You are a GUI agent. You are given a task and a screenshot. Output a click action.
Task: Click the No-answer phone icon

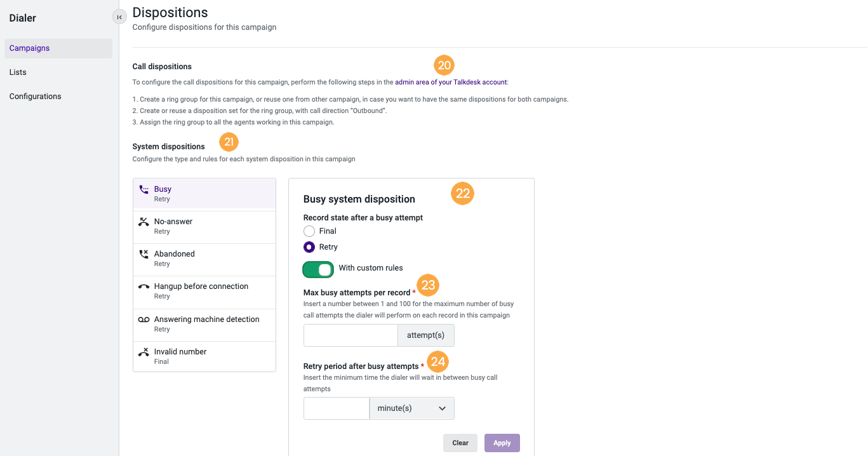click(x=144, y=222)
